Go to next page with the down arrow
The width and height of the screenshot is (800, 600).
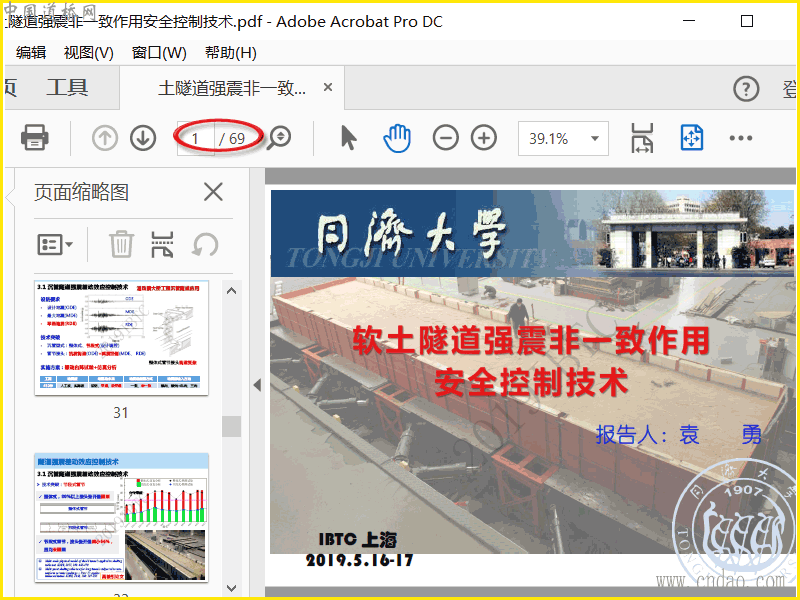click(x=143, y=138)
